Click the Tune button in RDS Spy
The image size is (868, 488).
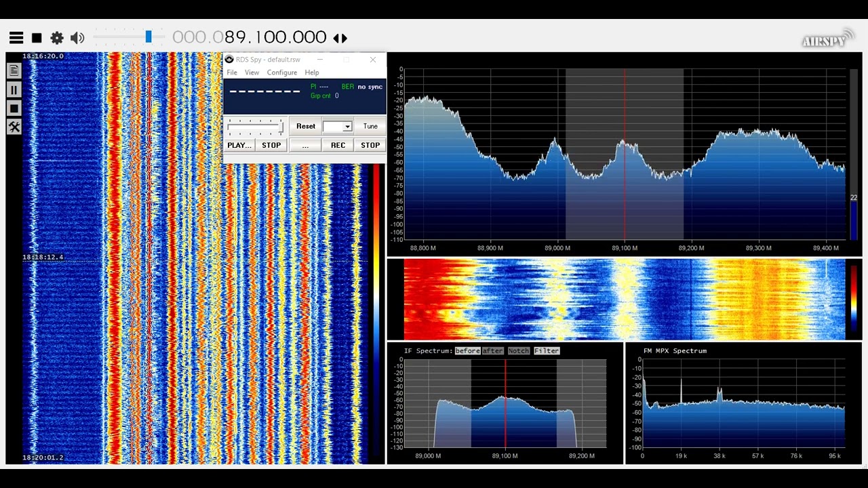coord(370,126)
